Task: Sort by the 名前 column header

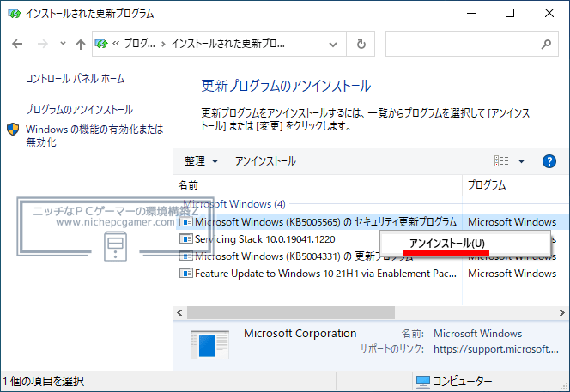Action: click(x=317, y=185)
